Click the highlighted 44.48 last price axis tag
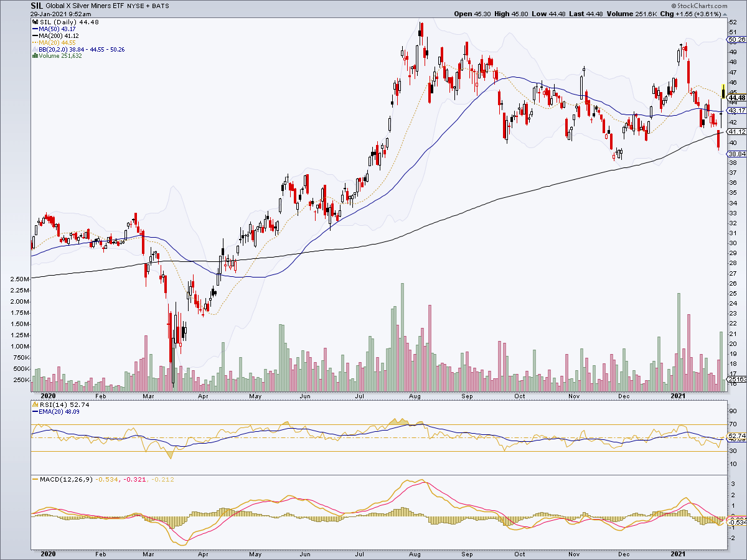This screenshot has height=560, width=747. click(736, 98)
